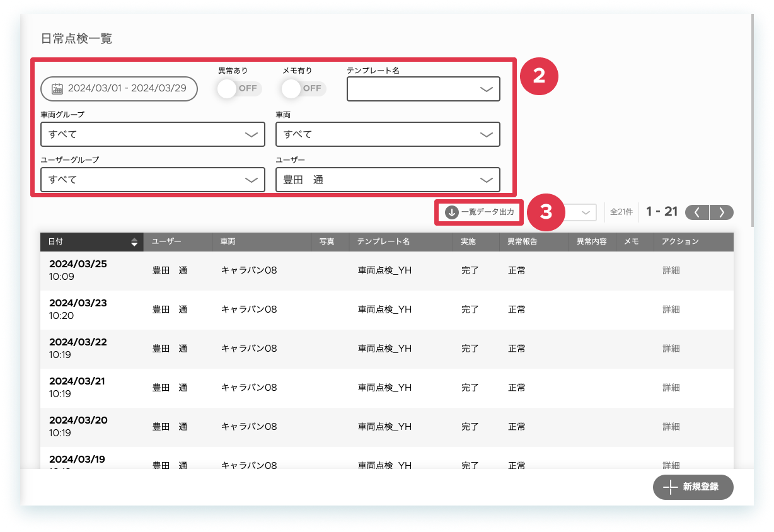This screenshot has width=774, height=532.
Task: Click the 1 - 21 page range indicator
Action: [662, 212]
